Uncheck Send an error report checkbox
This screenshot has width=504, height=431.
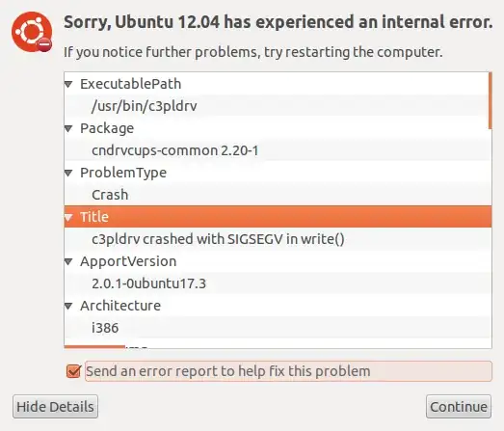coord(73,371)
